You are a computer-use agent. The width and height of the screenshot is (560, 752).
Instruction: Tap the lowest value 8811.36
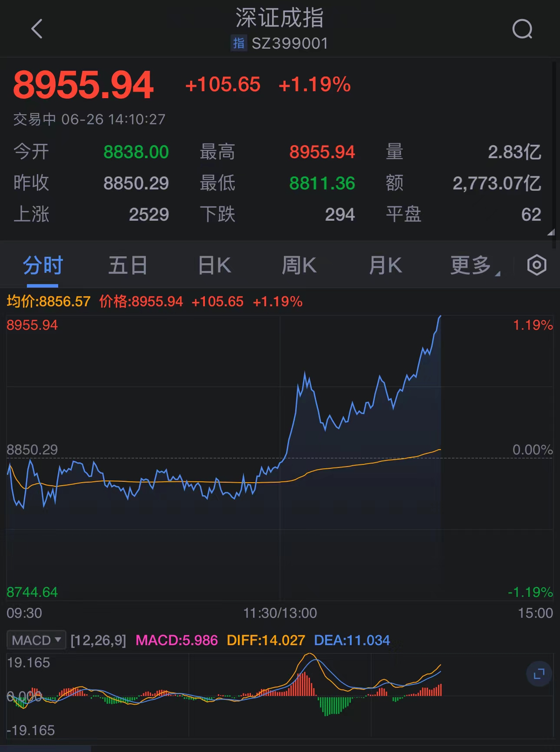(x=322, y=183)
